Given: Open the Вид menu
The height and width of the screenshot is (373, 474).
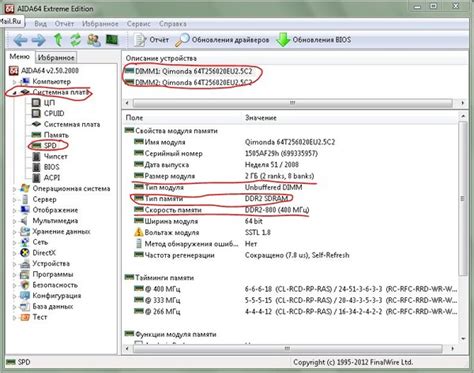Looking at the screenshot, I should click(x=40, y=24).
